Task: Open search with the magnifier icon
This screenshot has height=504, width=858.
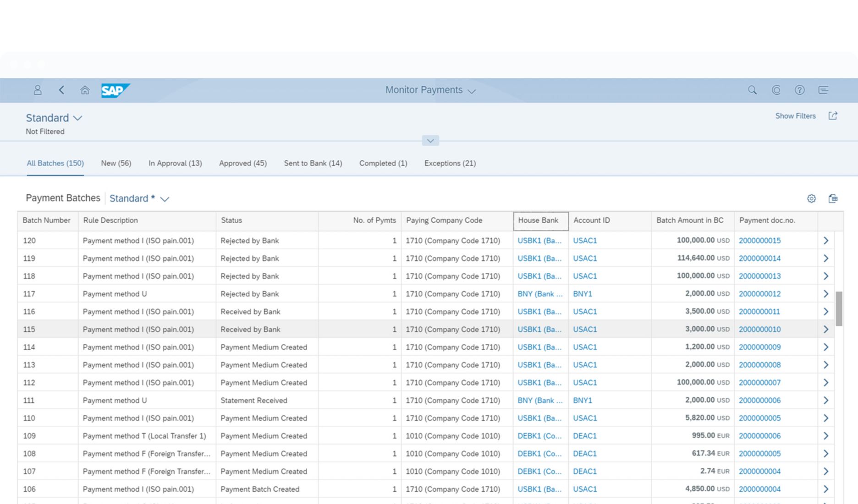Action: click(x=752, y=90)
